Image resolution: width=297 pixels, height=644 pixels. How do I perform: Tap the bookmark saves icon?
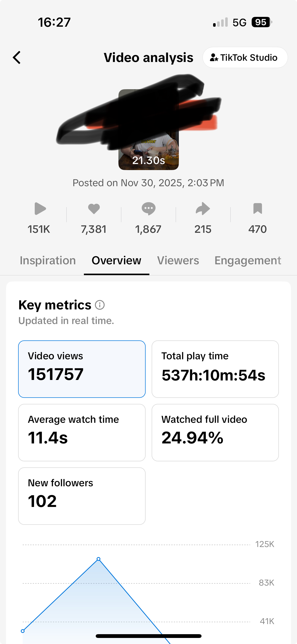point(257,209)
